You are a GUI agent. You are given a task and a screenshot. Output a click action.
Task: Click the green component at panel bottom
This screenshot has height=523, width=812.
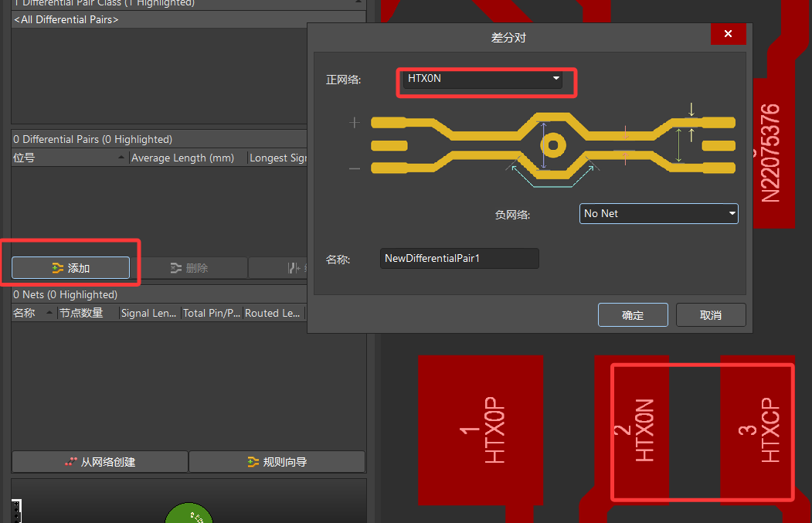coord(189,513)
